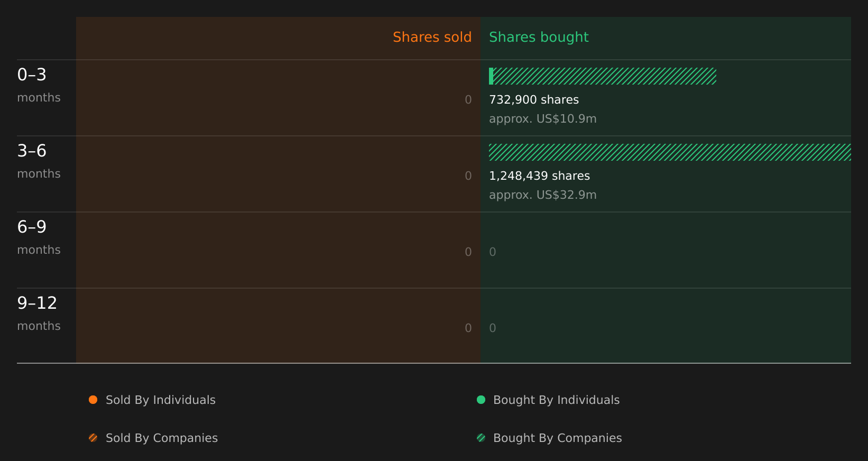Click the 732,900 shares value
This screenshot has width=868, height=461.
coord(534,100)
